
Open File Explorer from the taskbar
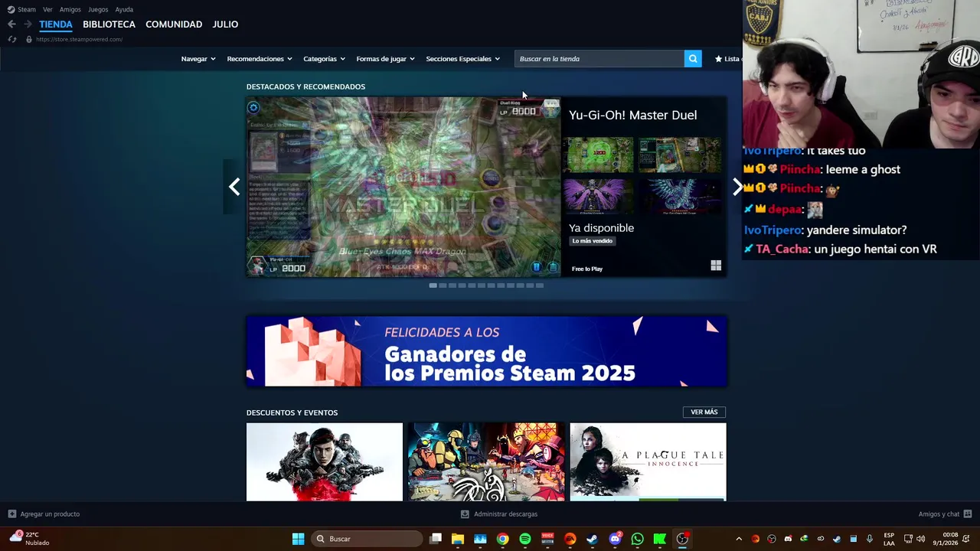pos(458,539)
